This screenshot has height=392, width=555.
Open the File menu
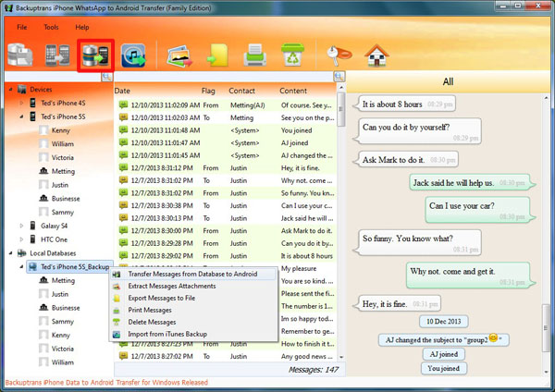pos(22,27)
